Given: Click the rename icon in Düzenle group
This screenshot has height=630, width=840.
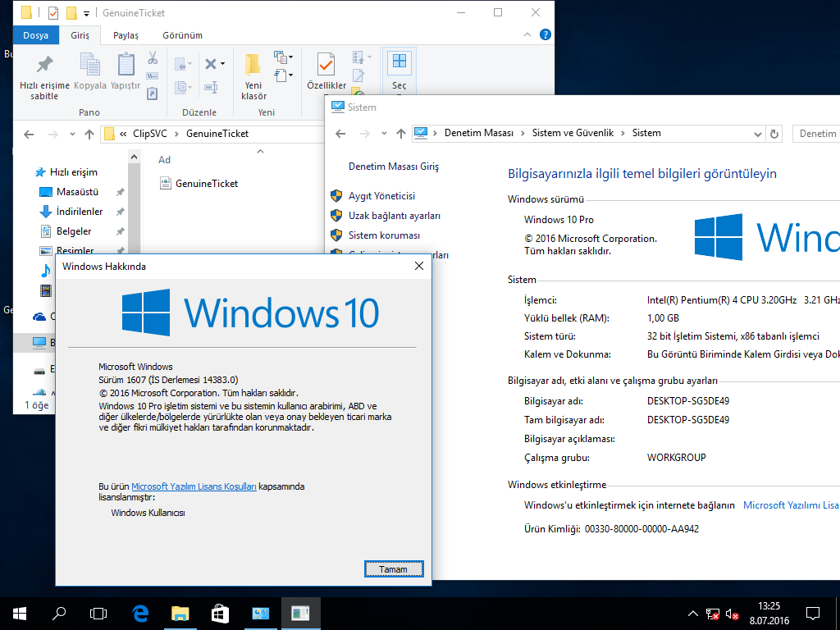Looking at the screenshot, I should click(211, 87).
